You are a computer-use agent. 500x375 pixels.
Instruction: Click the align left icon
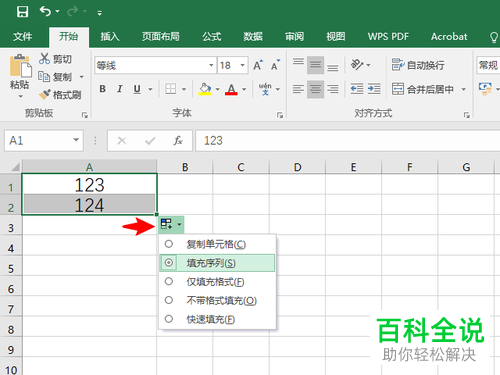(298, 89)
